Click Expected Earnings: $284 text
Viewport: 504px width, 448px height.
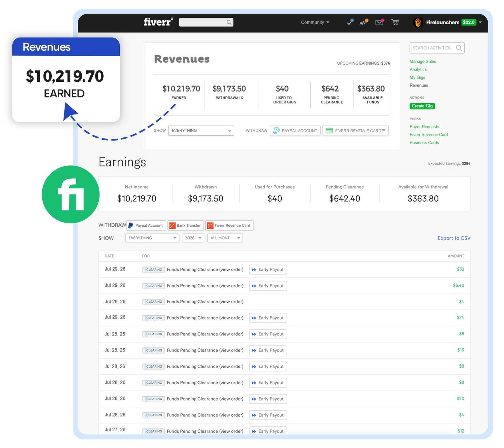[449, 164]
